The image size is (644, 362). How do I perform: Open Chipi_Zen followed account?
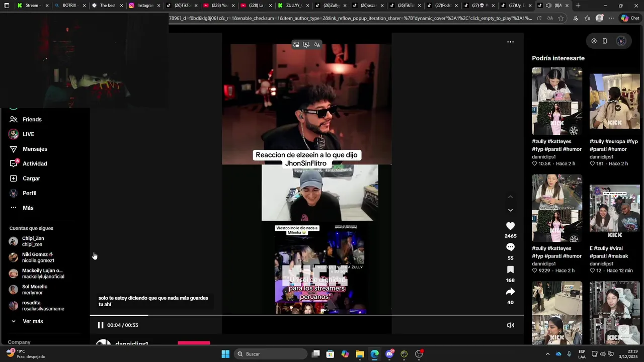[x=35, y=241]
